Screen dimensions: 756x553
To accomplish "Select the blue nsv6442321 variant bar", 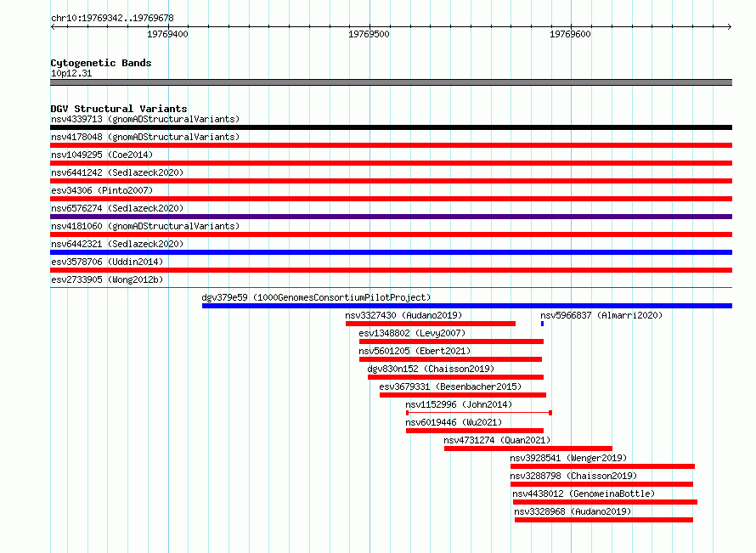I will pyautogui.click(x=391, y=252).
